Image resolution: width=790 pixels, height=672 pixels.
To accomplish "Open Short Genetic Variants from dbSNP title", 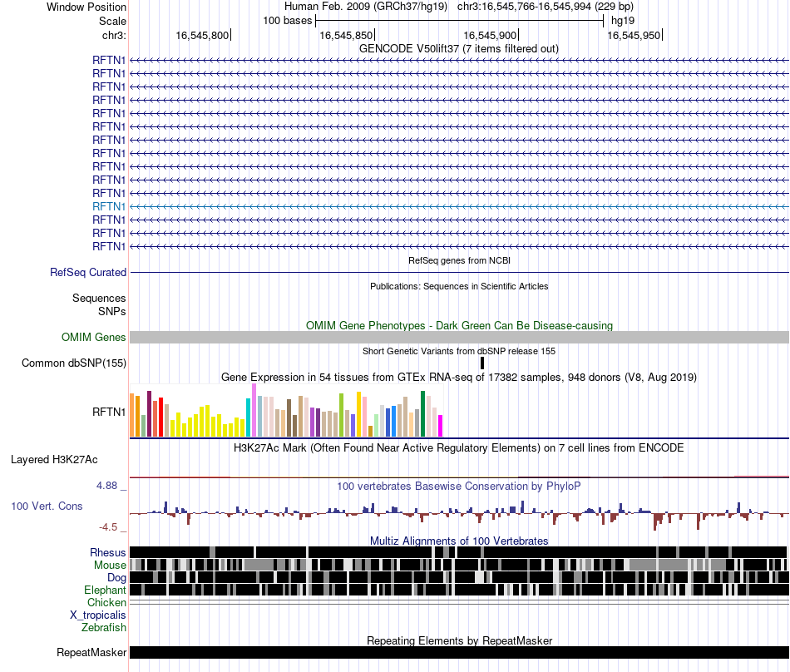I will 459,351.
